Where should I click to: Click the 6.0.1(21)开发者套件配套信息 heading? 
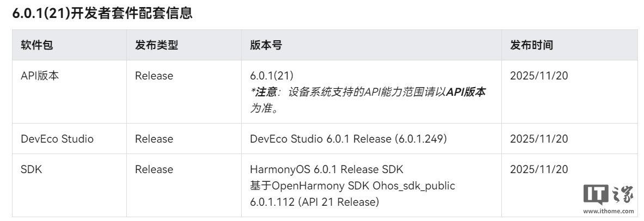102,14
